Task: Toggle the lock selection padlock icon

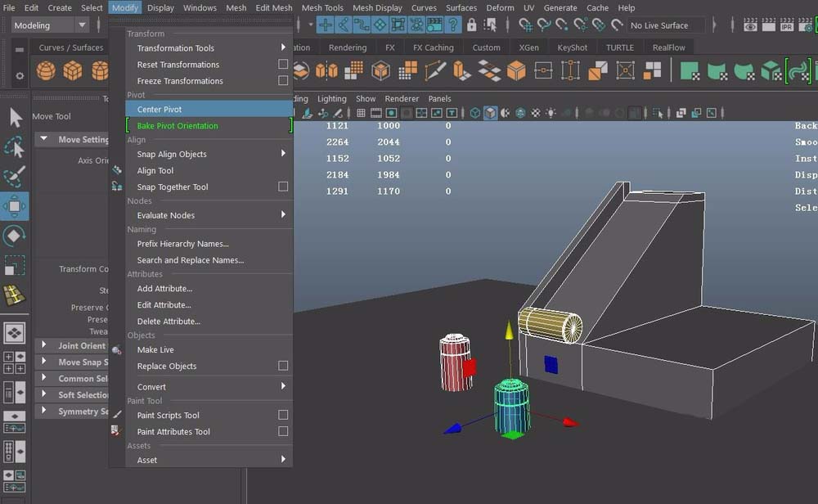Action: click(x=471, y=25)
